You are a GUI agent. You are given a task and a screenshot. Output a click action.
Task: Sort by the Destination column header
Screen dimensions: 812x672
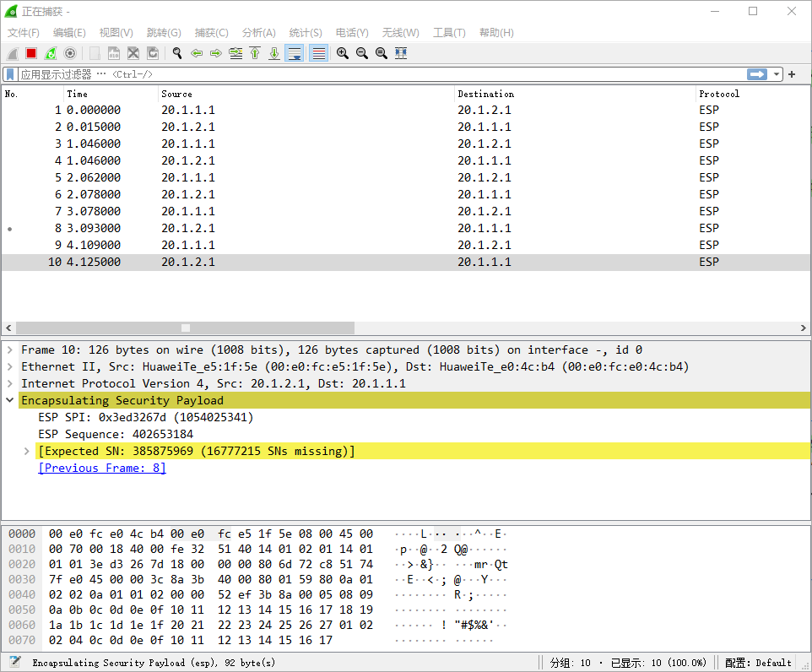pyautogui.click(x=575, y=94)
